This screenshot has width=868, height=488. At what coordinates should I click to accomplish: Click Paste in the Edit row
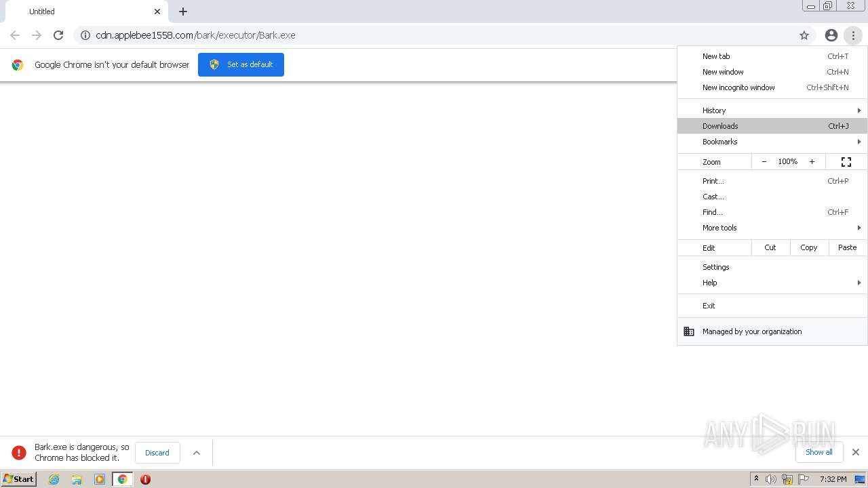tap(848, 247)
